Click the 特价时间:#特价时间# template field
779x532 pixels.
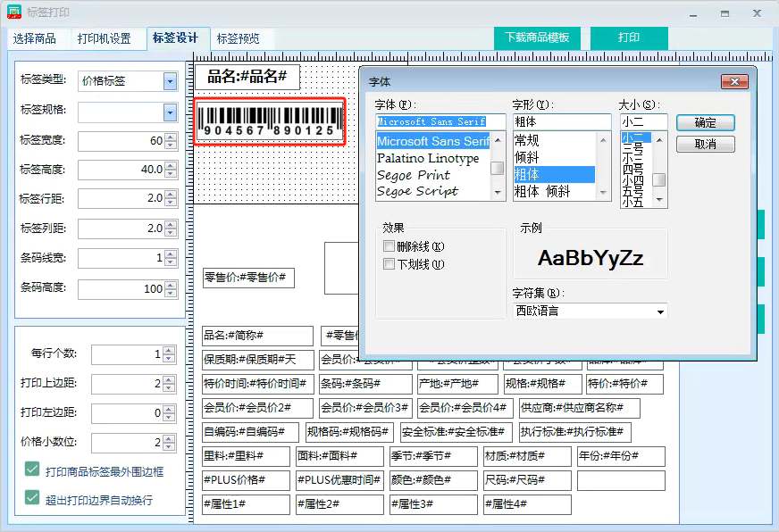point(258,384)
